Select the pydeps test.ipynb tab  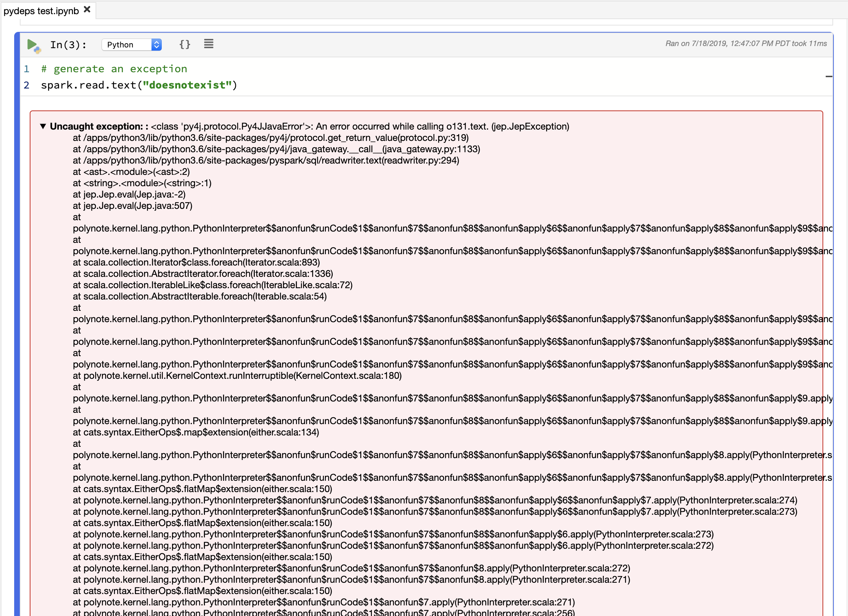pos(41,11)
